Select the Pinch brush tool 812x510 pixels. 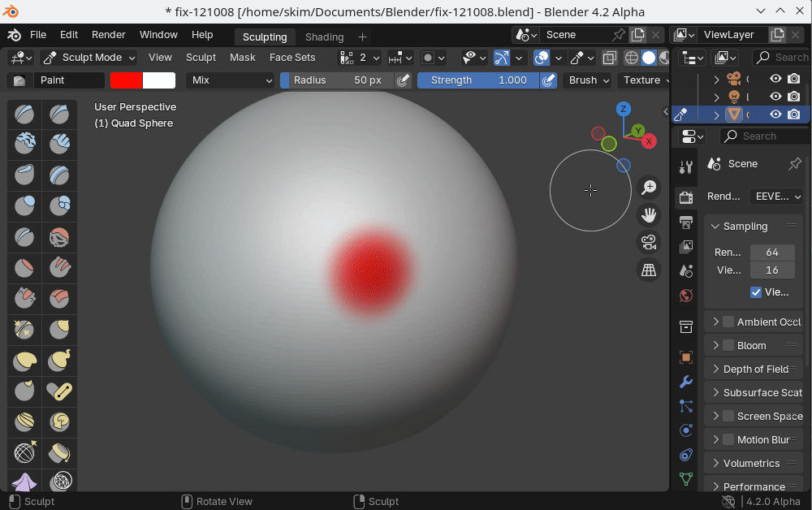24,329
